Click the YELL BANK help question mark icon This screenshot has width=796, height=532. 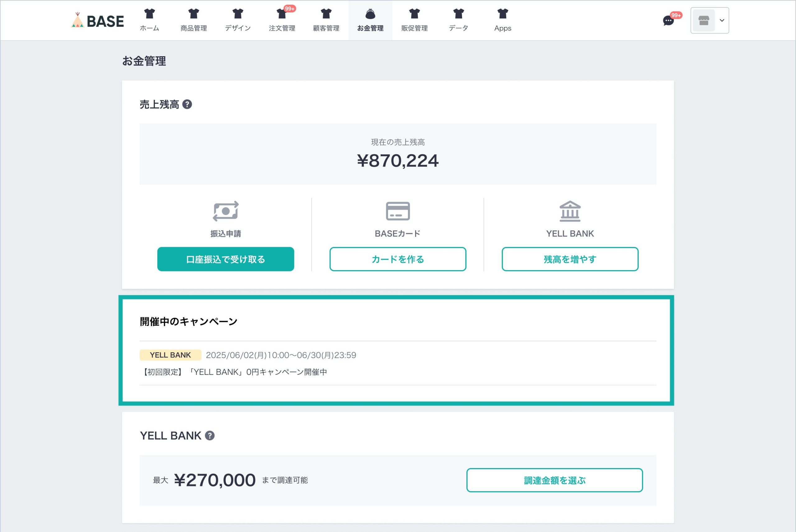point(210,435)
